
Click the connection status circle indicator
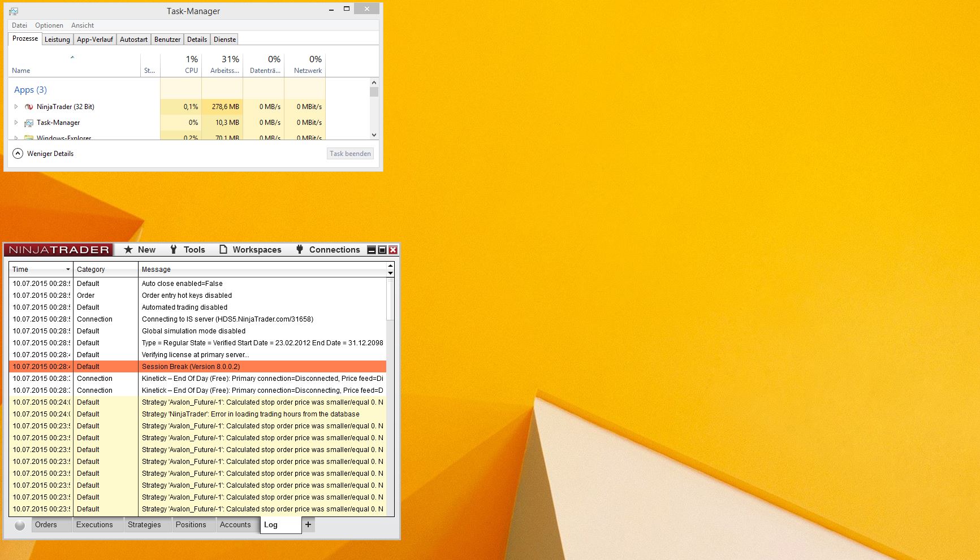tap(20, 525)
